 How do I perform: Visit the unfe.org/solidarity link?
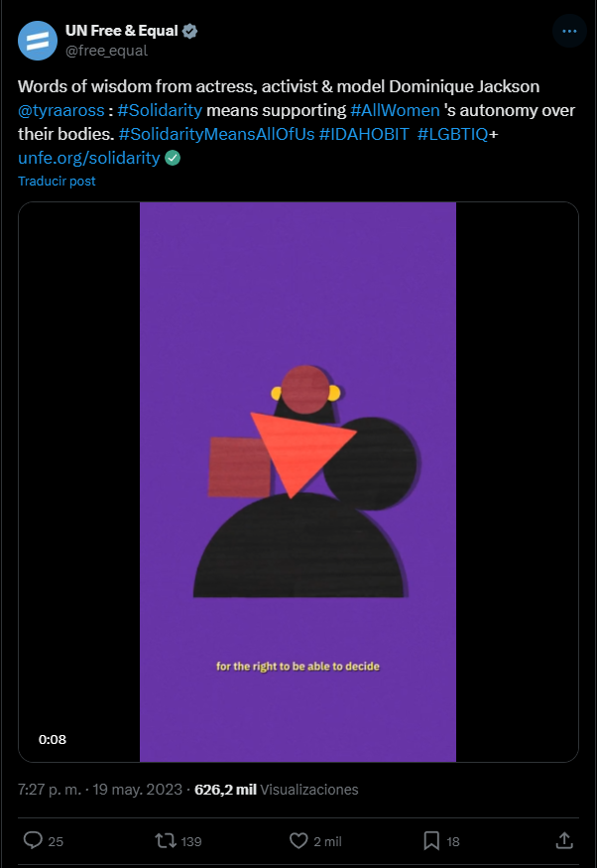point(89,158)
